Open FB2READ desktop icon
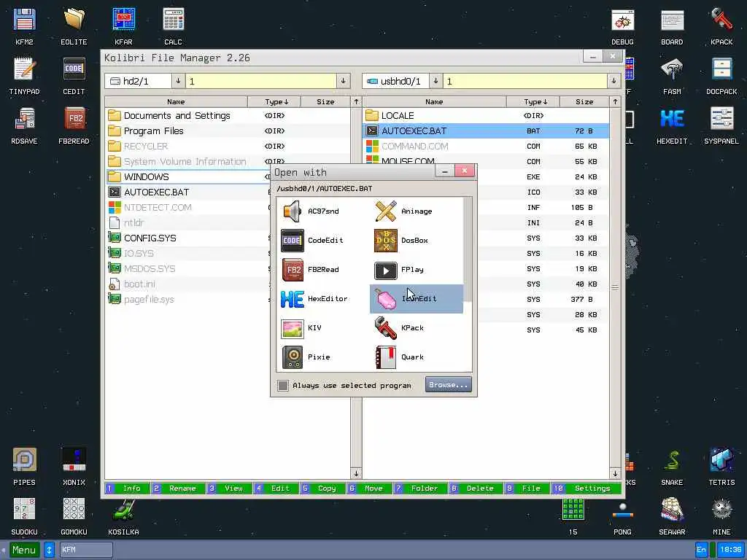 coord(74,125)
